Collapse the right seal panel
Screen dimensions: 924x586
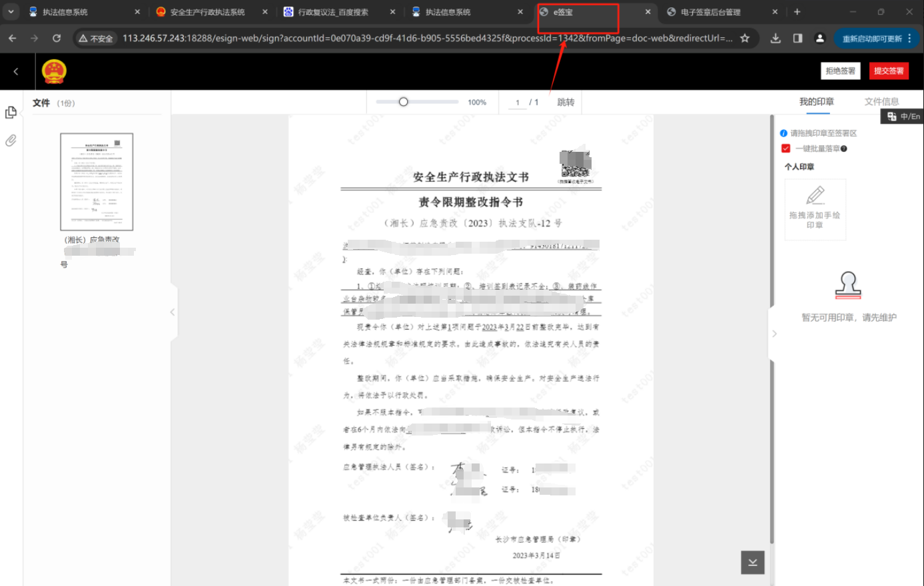[774, 334]
